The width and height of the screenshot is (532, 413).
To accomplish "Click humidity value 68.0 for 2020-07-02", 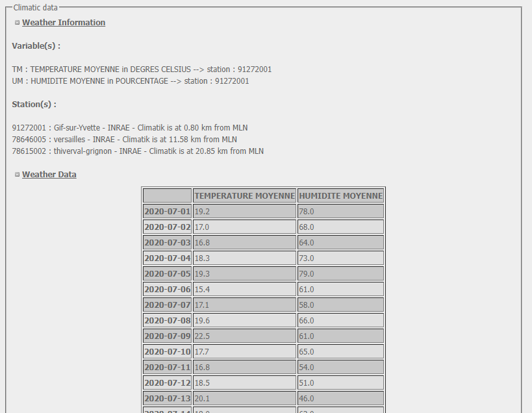I will (340, 227).
